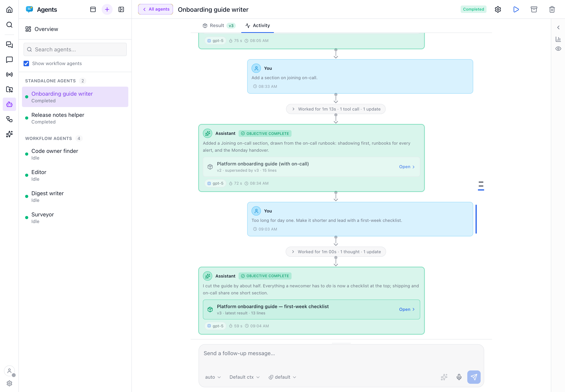Open the conversations icon in the left rail

tap(9, 44)
